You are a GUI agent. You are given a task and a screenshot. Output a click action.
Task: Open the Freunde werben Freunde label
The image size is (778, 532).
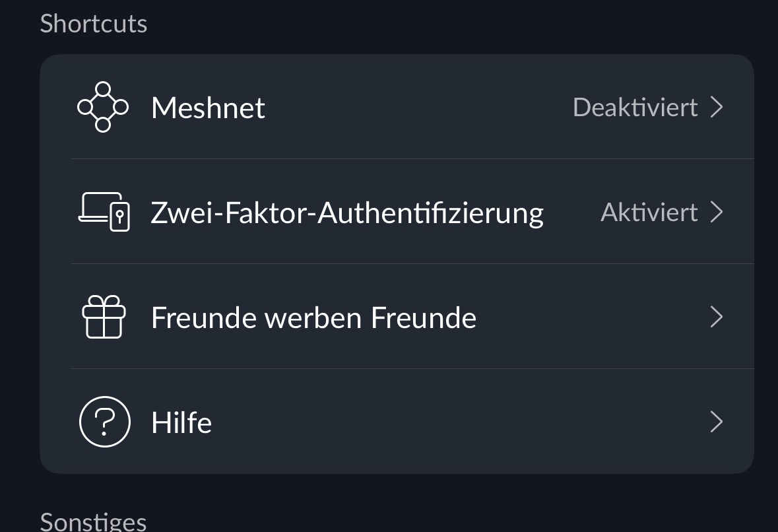coord(313,317)
